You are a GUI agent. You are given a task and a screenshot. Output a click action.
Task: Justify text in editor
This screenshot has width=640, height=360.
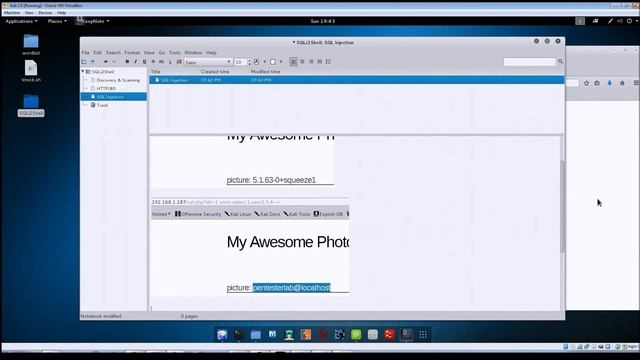[x=320, y=62]
